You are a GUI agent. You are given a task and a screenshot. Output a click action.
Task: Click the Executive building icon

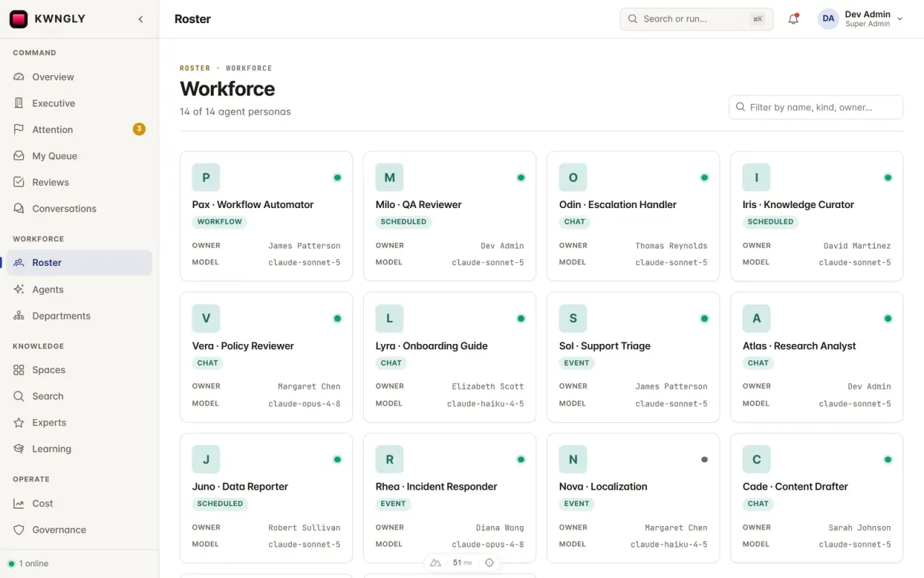pos(19,103)
